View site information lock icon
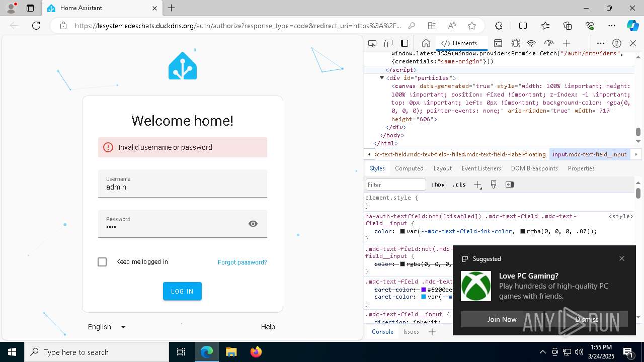 [63, 26]
